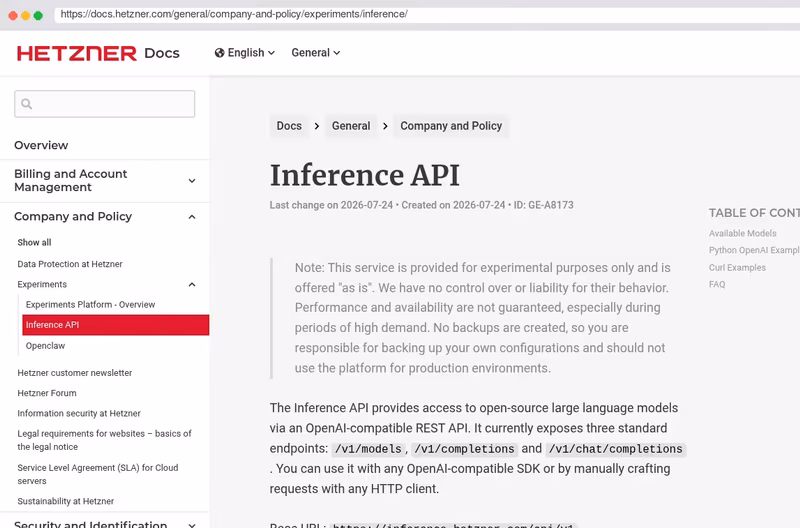Open the General section dropdown
The width and height of the screenshot is (800, 528).
pyautogui.click(x=316, y=53)
